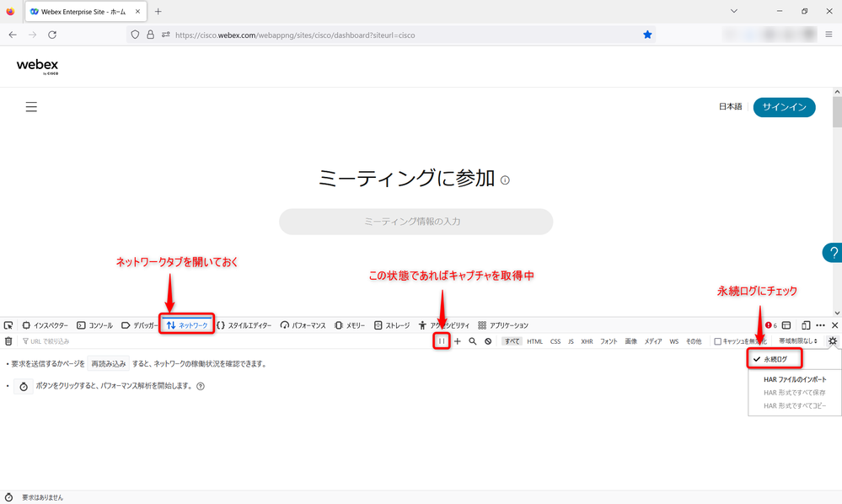Open a new browser tab
Viewport: 842px width, 504px height.
point(158,11)
